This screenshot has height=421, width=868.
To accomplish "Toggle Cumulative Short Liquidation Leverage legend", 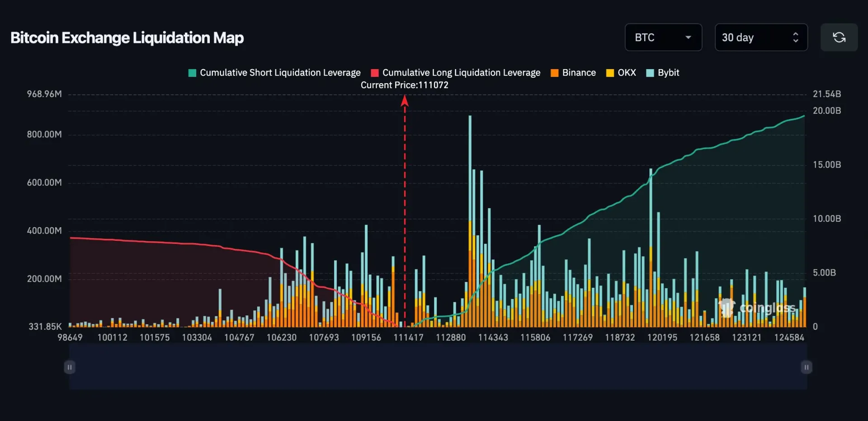I will pos(280,73).
